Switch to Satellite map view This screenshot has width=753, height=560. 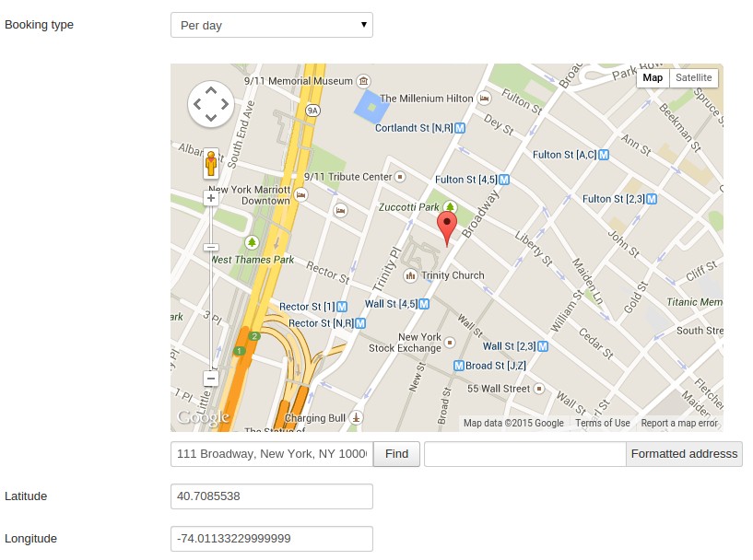pos(693,78)
